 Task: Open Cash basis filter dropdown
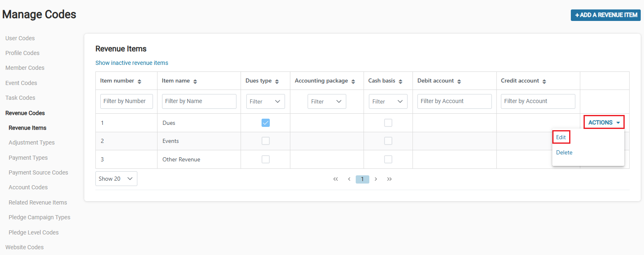(388, 101)
